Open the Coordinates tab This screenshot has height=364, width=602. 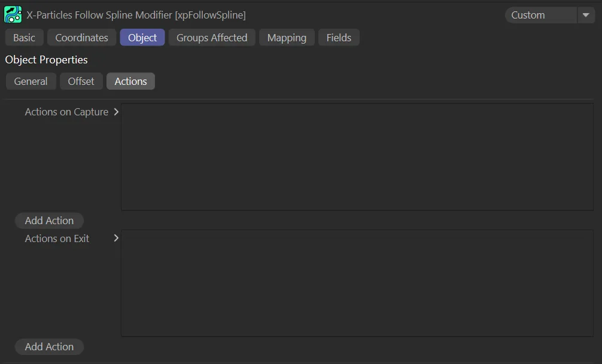click(x=81, y=38)
